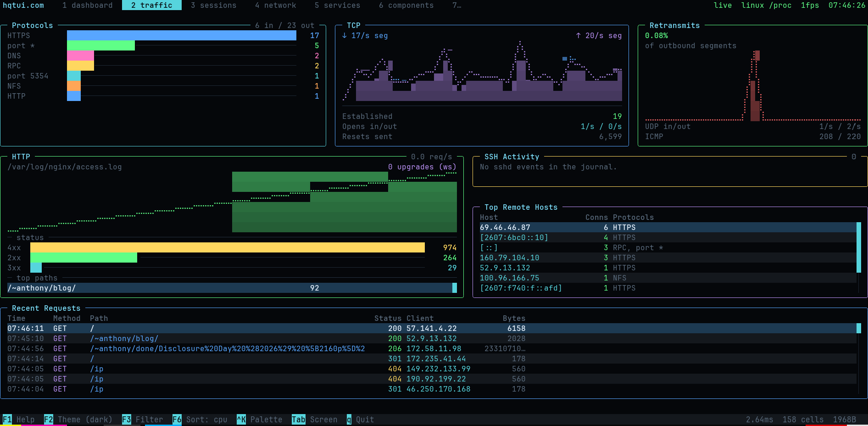Select host [2607:f740:f::afd] row

(x=668, y=288)
